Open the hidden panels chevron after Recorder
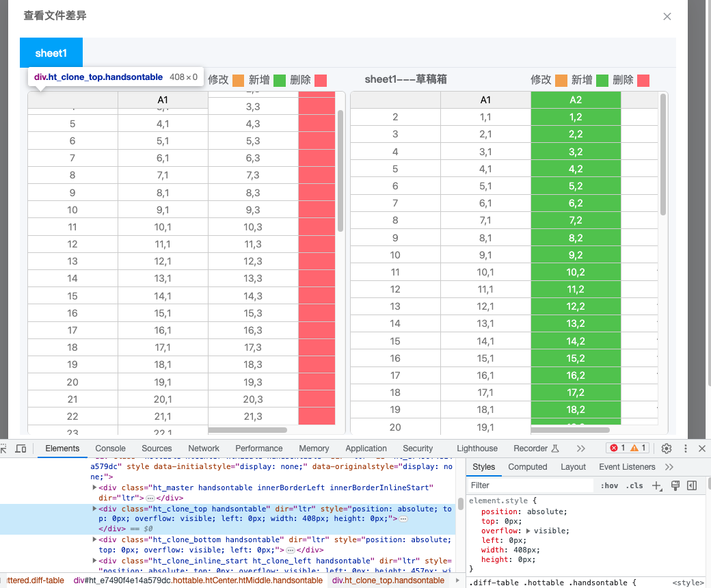711x588 pixels. 582,449
